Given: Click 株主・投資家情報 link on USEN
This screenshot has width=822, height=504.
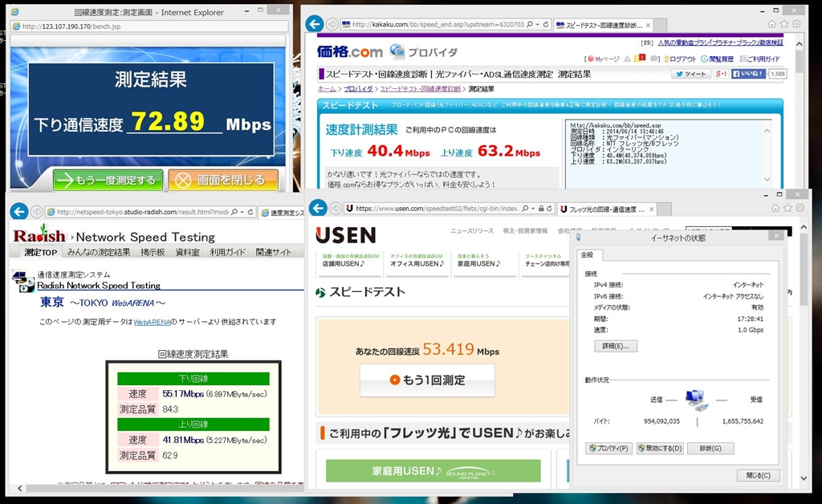Looking at the screenshot, I should click(525, 231).
